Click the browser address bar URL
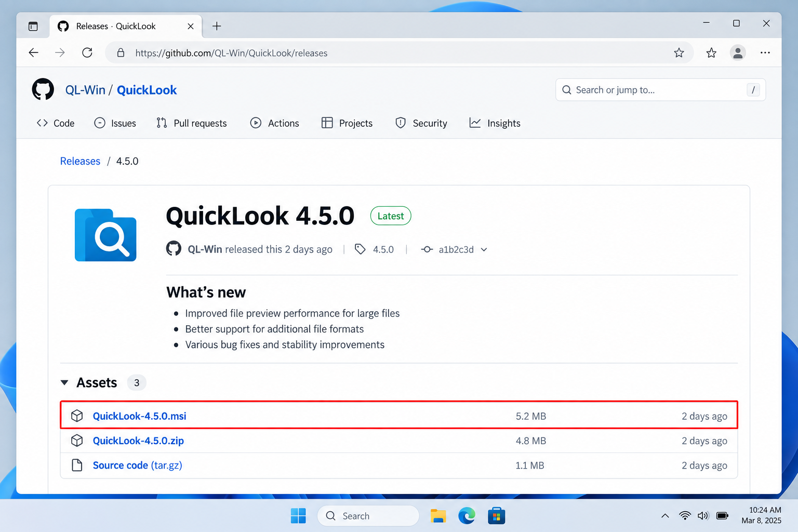This screenshot has height=532, width=798. point(231,53)
